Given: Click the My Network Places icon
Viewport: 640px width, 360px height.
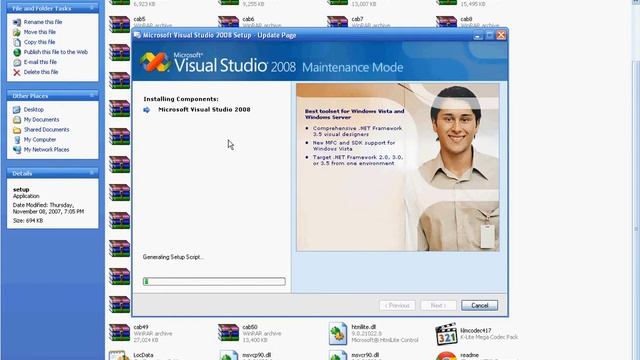Looking at the screenshot, I should click(17, 150).
